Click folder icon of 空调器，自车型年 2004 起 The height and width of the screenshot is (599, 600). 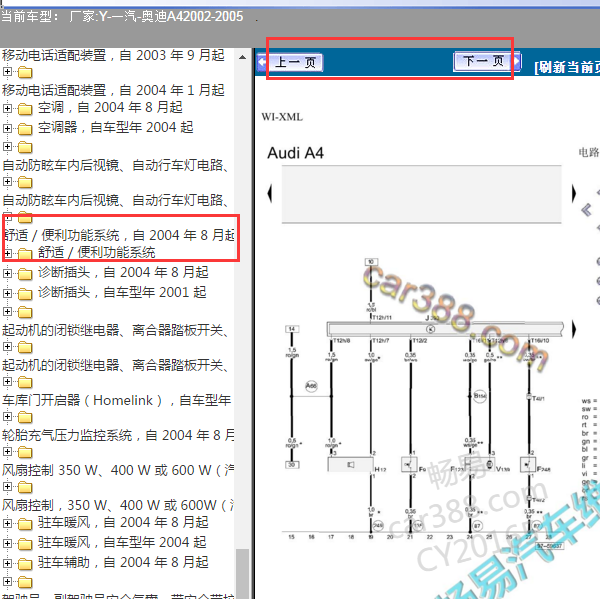(25, 129)
